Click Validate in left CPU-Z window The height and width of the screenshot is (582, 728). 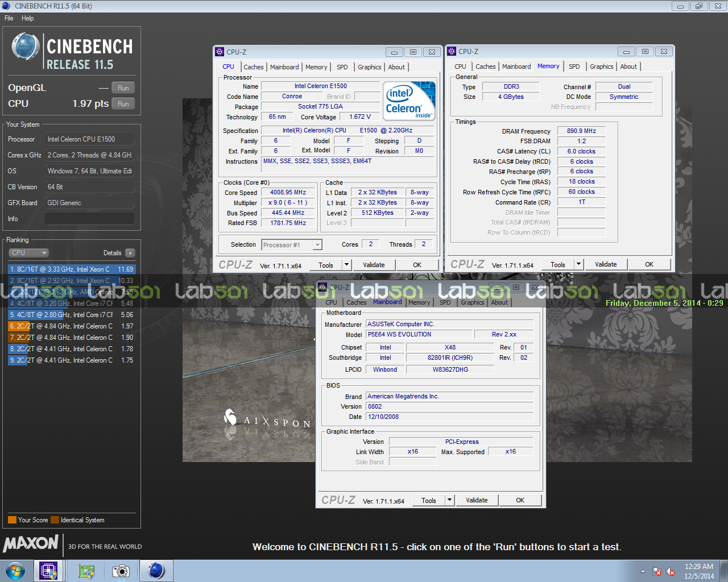[x=374, y=265]
